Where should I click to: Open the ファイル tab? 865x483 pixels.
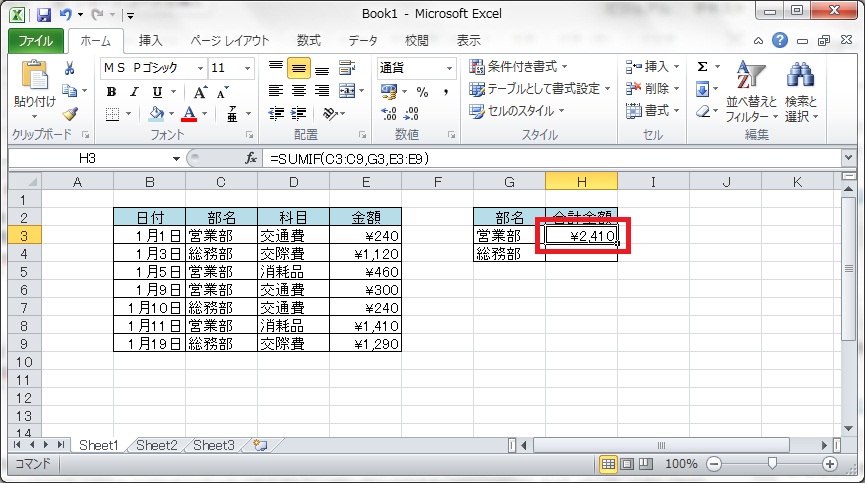(36, 41)
